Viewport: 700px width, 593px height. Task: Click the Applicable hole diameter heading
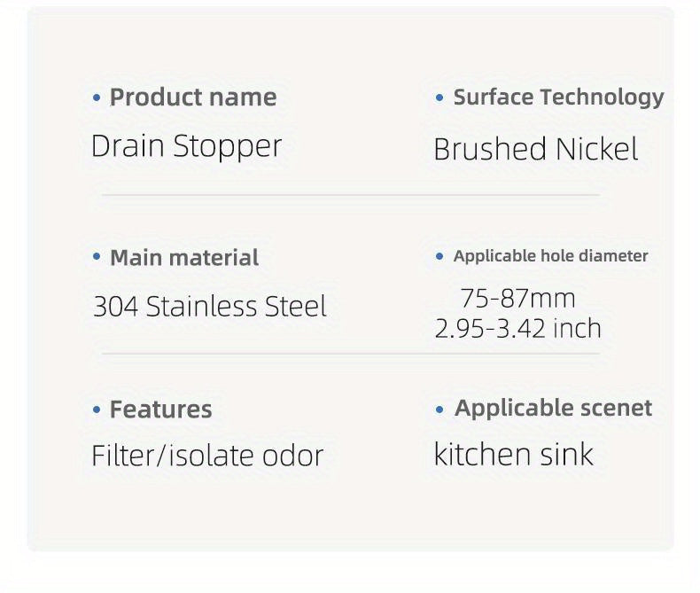550,256
